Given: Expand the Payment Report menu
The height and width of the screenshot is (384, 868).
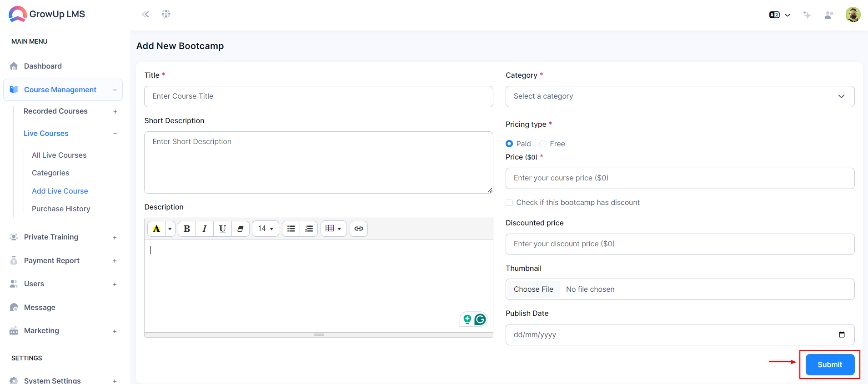Looking at the screenshot, I should point(115,261).
